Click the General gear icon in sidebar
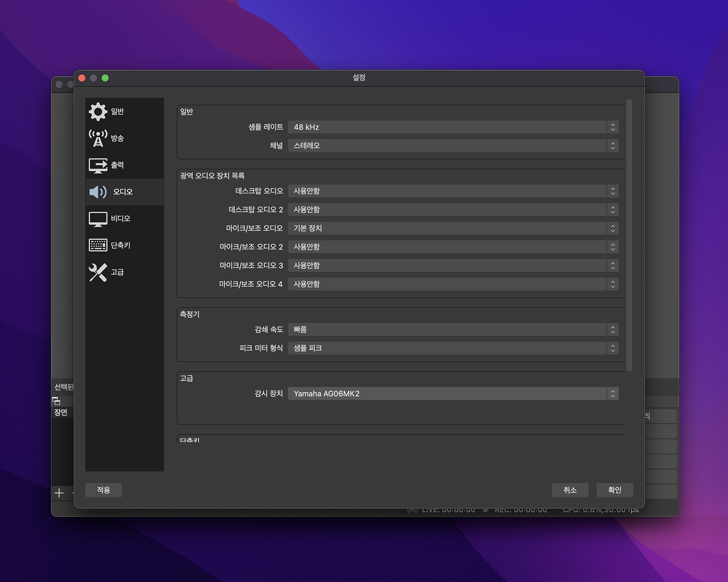The image size is (728, 582). click(x=98, y=112)
